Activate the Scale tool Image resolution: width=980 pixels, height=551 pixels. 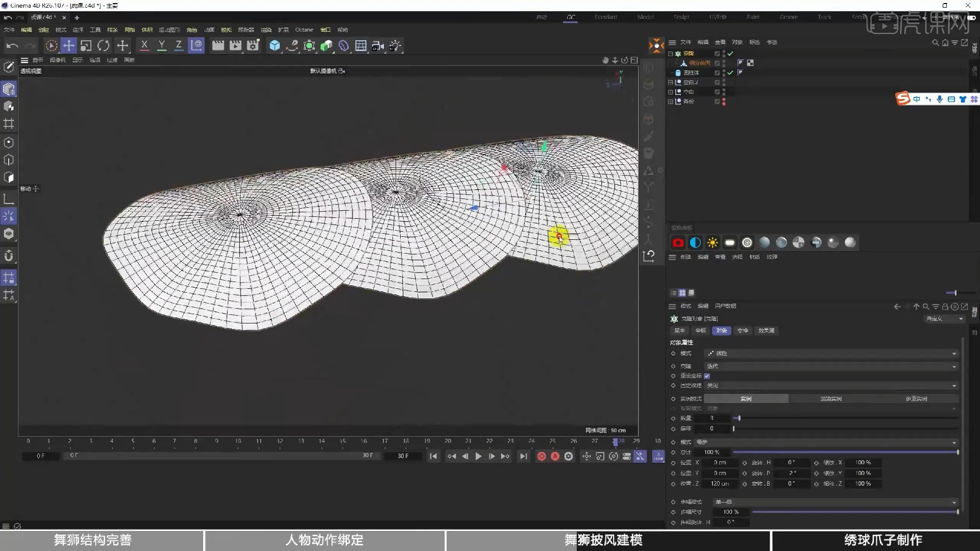pyautogui.click(x=86, y=46)
